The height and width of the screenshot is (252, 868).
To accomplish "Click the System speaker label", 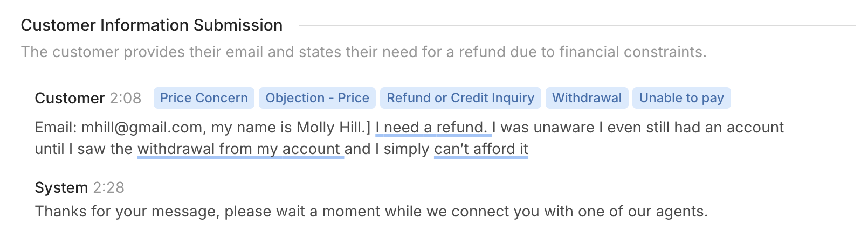I will pos(61,188).
